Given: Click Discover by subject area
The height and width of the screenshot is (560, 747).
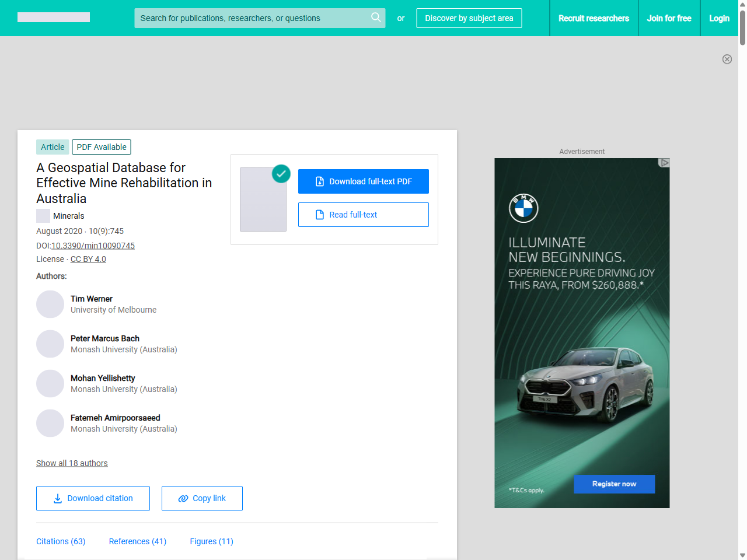Looking at the screenshot, I should tap(469, 18).
